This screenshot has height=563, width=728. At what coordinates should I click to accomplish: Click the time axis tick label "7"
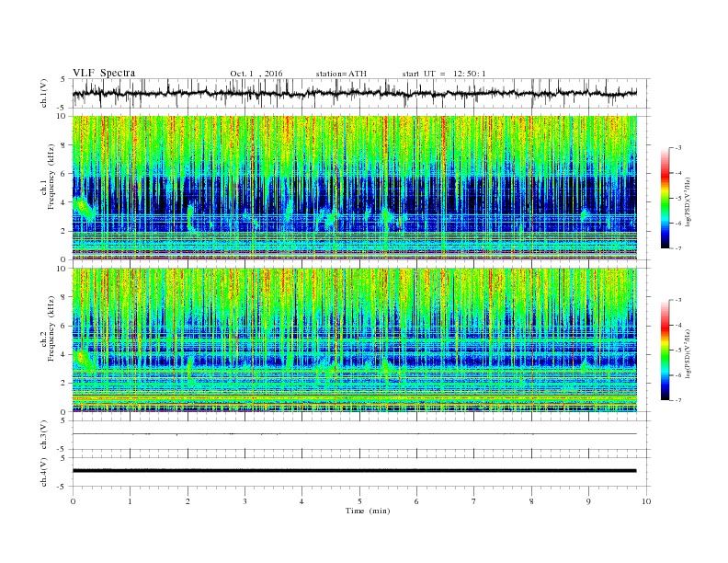[x=474, y=501]
